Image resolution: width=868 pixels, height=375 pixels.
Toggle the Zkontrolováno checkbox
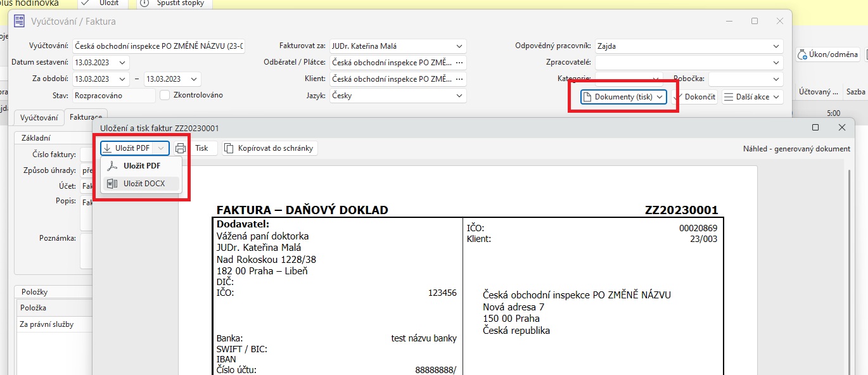(x=165, y=95)
